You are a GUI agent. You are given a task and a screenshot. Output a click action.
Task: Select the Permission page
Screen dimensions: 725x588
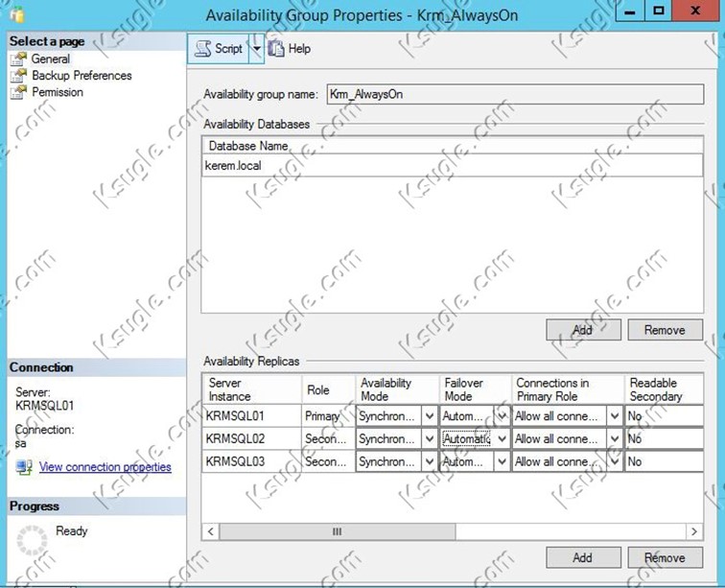58,92
